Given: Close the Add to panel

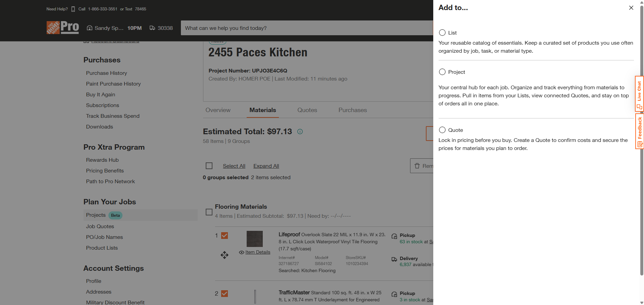Looking at the screenshot, I should point(631,8).
